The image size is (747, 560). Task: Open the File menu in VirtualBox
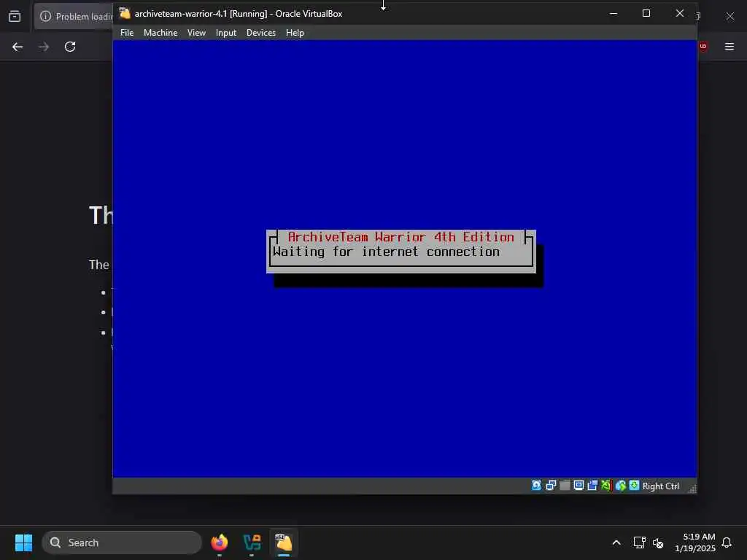(127, 32)
